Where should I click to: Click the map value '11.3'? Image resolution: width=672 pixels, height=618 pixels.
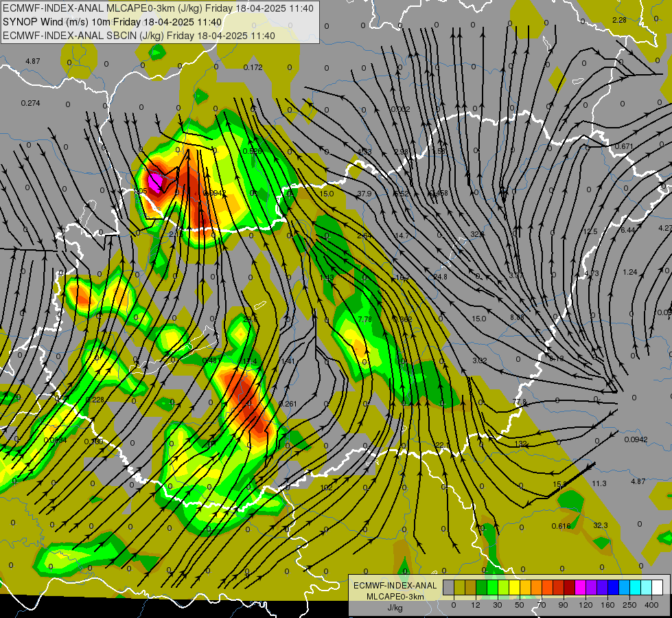point(599,483)
